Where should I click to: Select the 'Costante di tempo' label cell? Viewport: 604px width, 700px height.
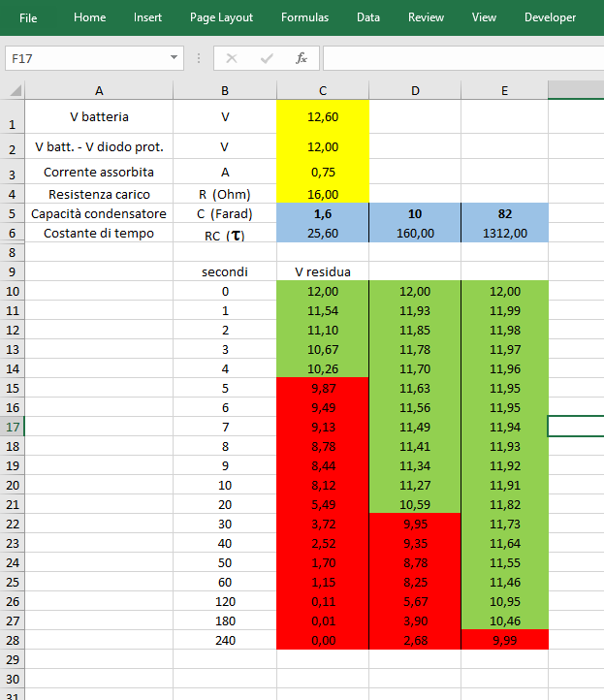pyautogui.click(x=99, y=234)
